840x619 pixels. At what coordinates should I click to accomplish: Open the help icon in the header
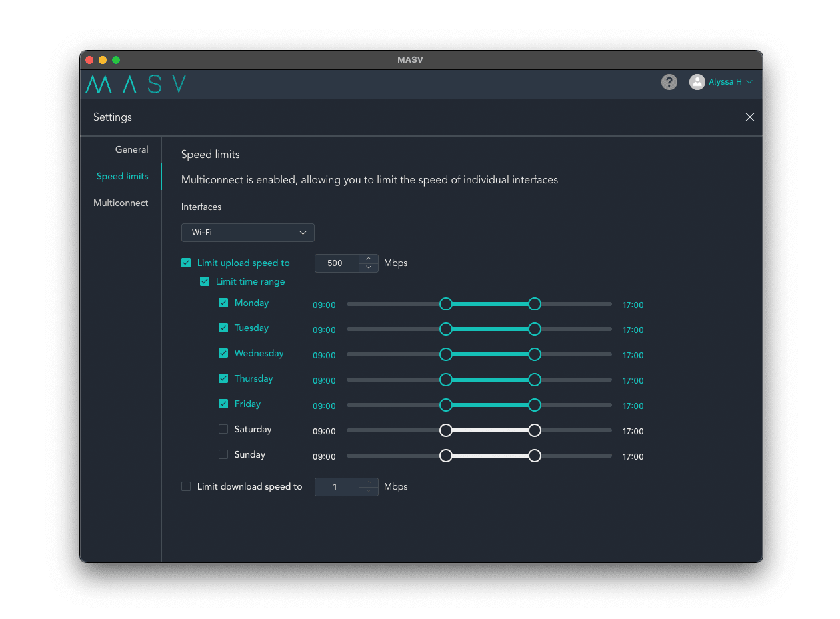669,81
